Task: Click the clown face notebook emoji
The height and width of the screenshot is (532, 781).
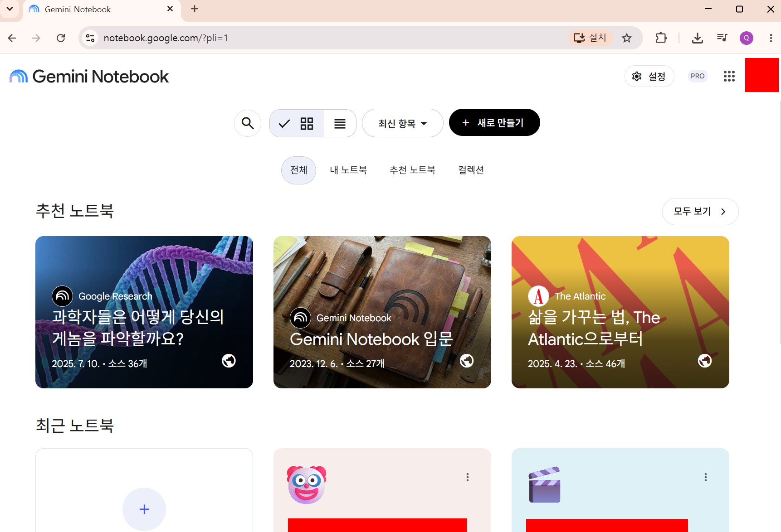Action: [307, 484]
